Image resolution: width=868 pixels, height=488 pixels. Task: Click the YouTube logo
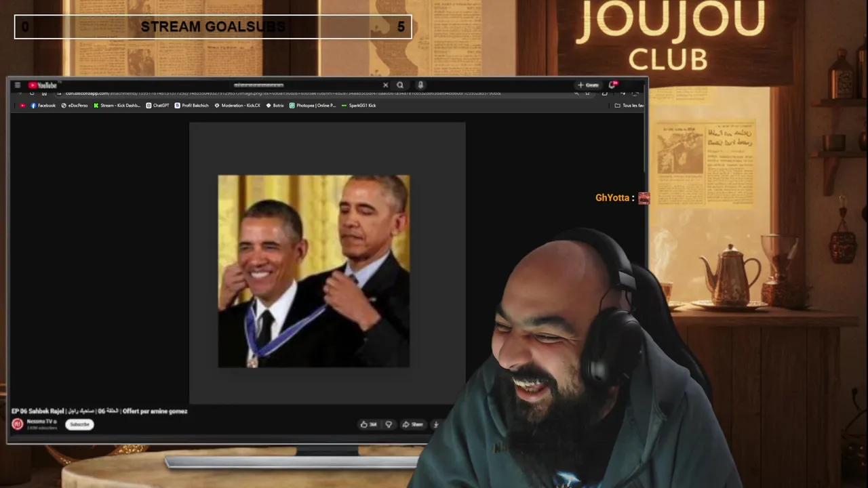point(43,85)
